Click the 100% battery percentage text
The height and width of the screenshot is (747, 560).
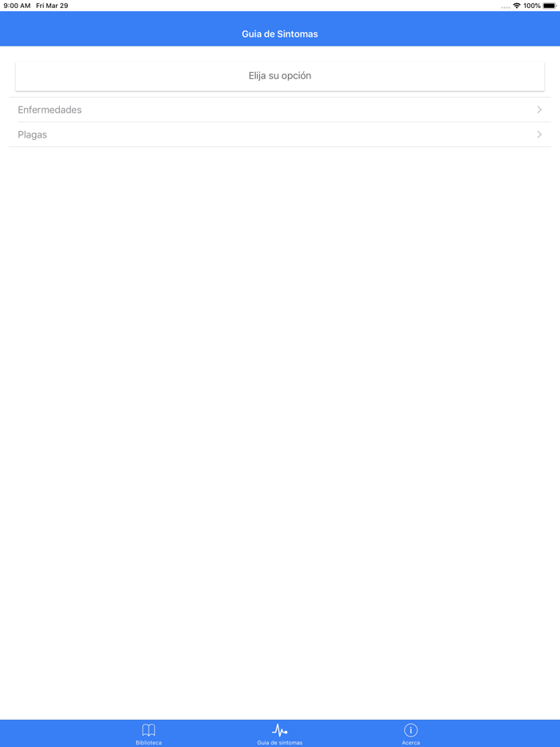[x=532, y=6]
